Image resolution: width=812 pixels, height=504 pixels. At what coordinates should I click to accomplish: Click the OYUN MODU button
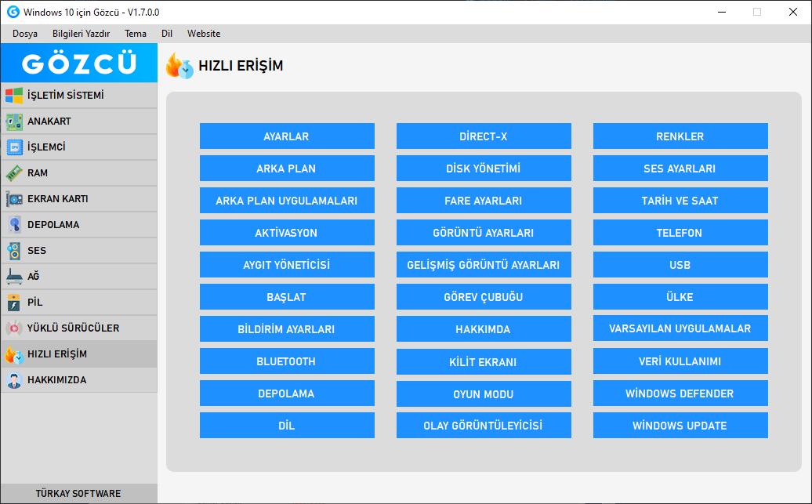(484, 393)
